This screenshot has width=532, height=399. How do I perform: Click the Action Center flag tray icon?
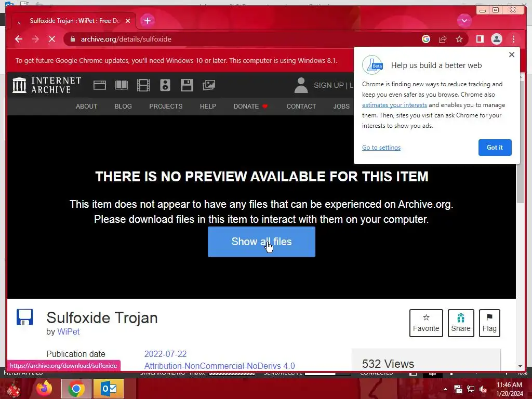tap(458, 389)
